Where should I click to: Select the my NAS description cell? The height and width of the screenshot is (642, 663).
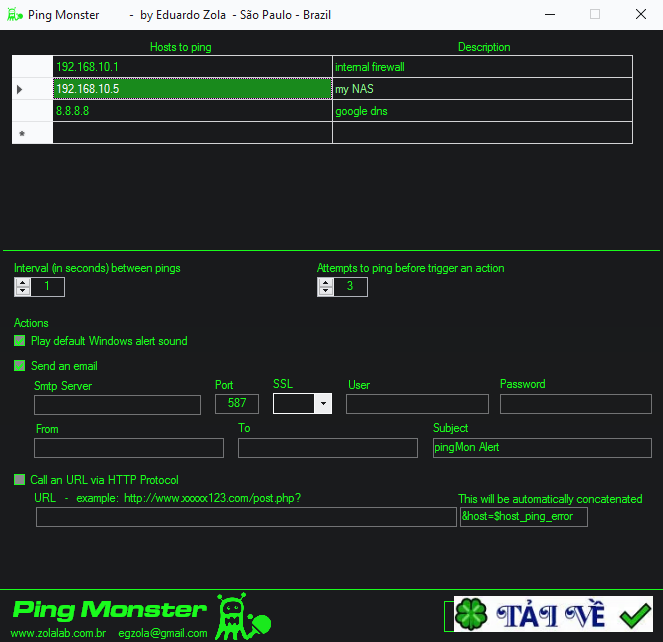(482, 89)
